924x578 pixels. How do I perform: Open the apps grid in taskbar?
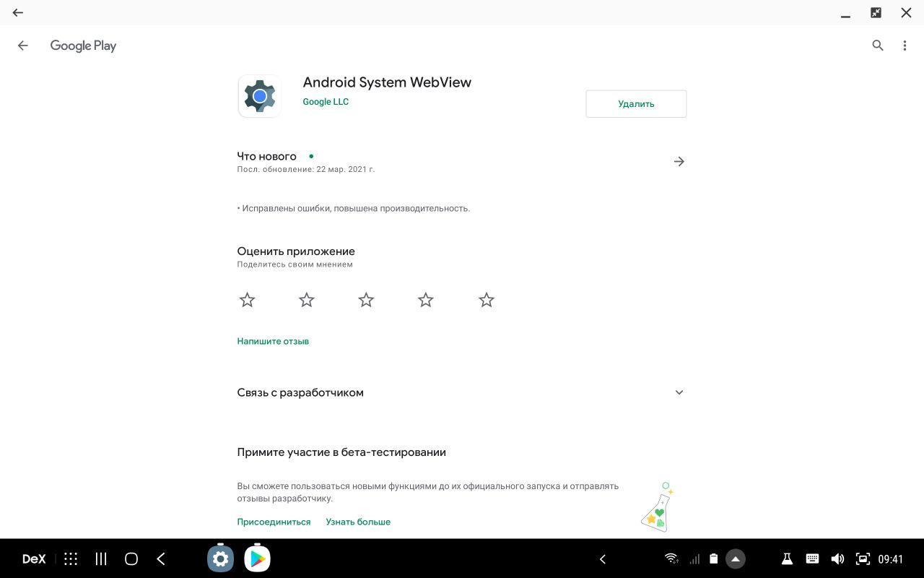tap(71, 558)
